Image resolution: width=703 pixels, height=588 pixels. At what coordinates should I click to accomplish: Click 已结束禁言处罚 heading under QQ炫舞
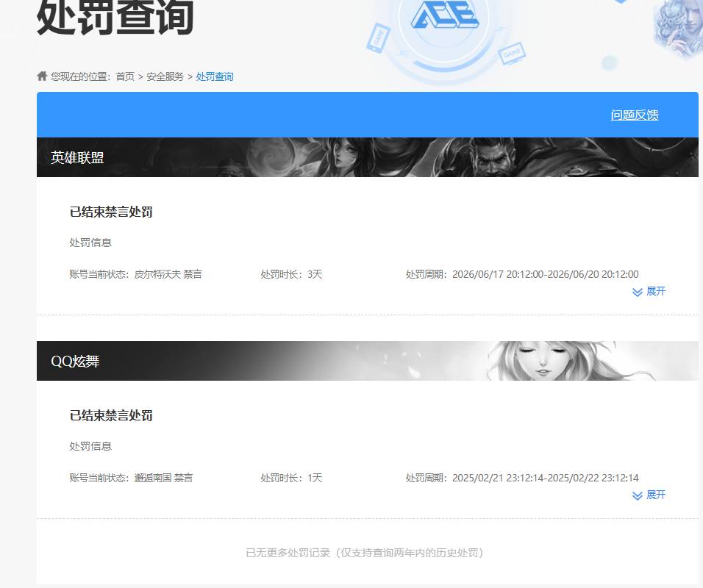click(111, 415)
